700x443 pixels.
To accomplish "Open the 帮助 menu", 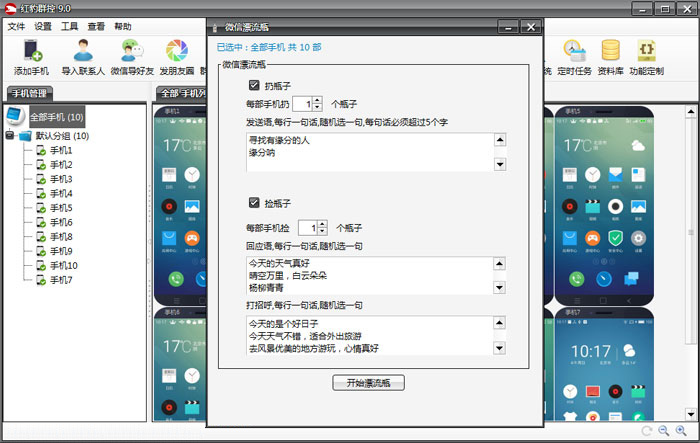I will (x=123, y=26).
